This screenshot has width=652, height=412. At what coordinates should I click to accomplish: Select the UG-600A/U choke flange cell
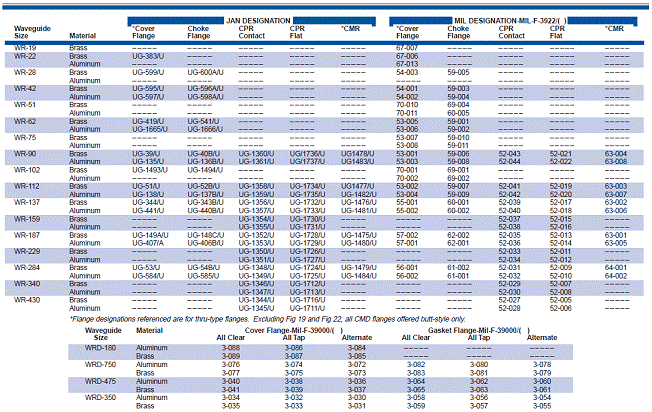tap(205, 73)
